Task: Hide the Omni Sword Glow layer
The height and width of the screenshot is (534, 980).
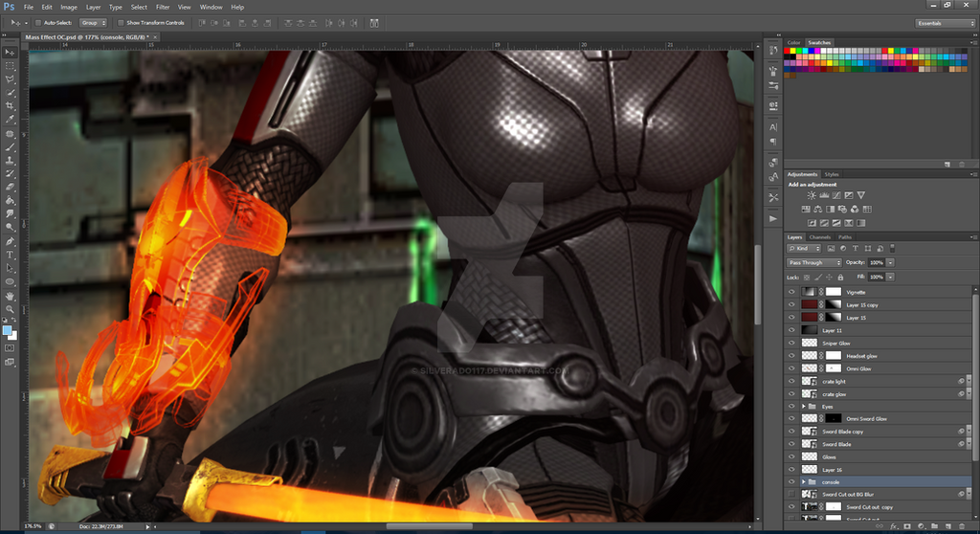Action: [x=791, y=418]
